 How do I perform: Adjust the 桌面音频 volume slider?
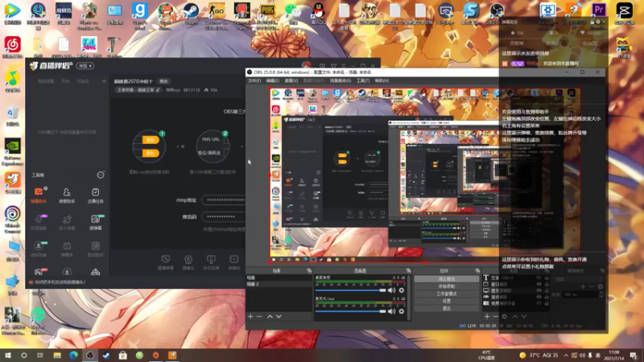(350, 290)
